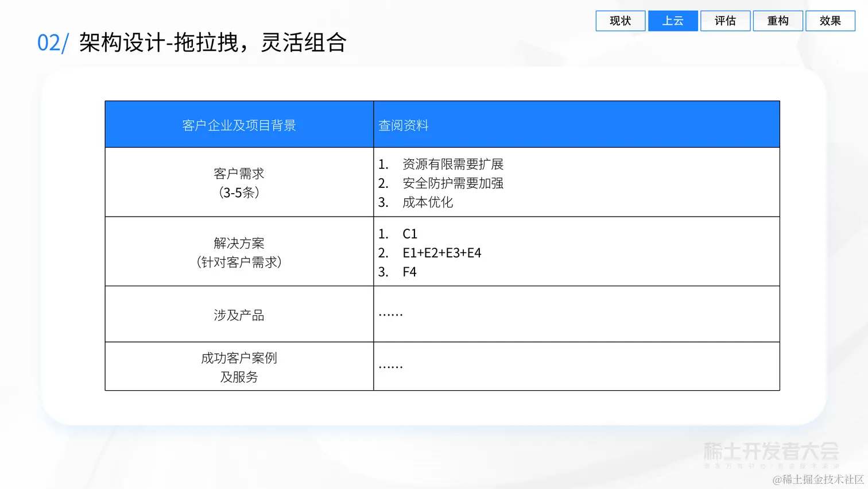This screenshot has height=489, width=868.
Task: Select header cell 客户企业及项目背景
Action: (x=239, y=125)
